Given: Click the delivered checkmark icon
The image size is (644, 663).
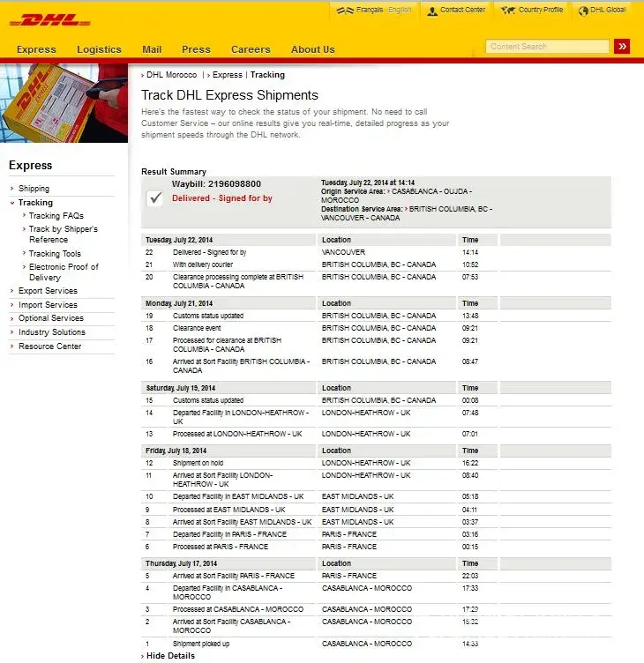Looking at the screenshot, I should click(155, 197).
